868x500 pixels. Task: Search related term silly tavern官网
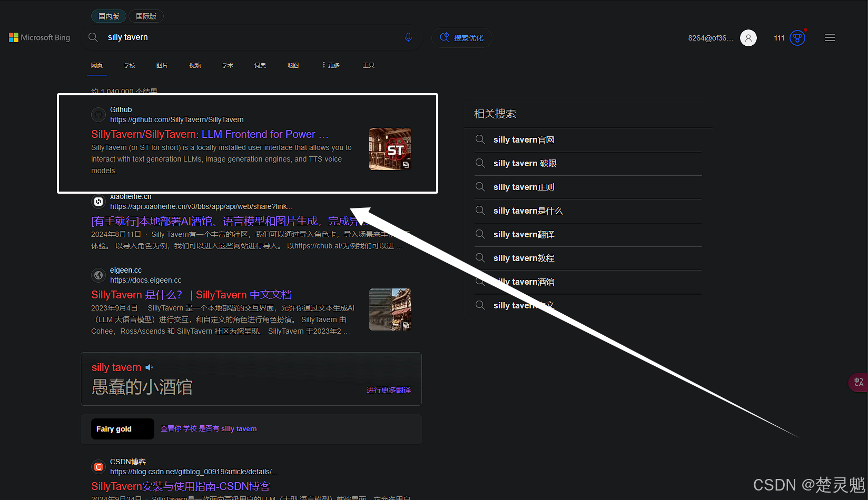pos(524,139)
